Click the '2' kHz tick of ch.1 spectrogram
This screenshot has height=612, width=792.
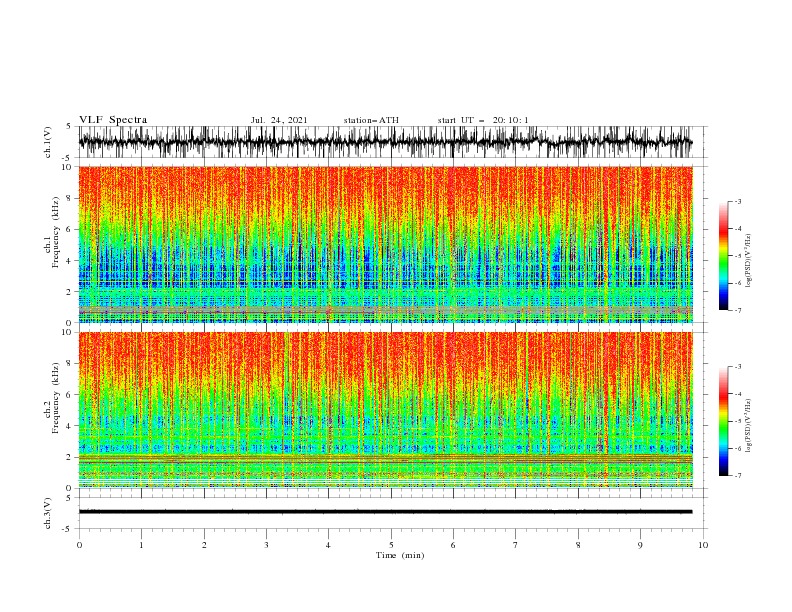point(70,291)
